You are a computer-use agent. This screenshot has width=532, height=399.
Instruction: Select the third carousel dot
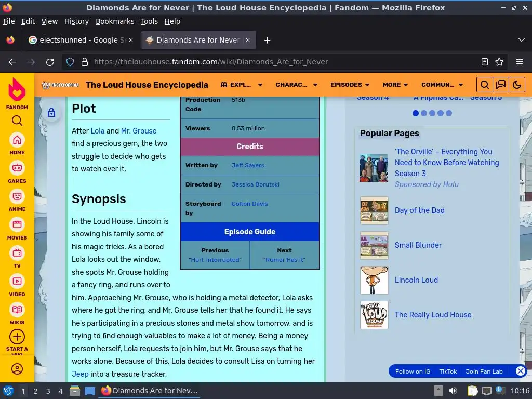pos(432,113)
